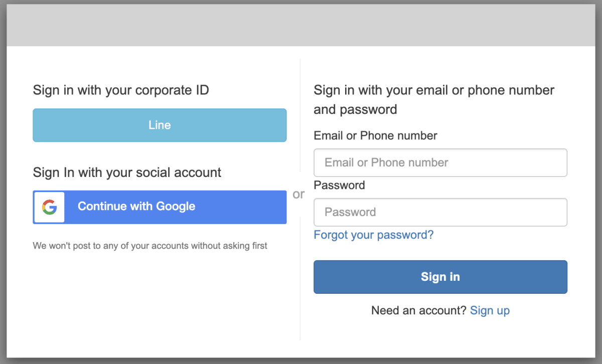Select the social account heading text
Image resolution: width=602 pixels, height=364 pixels.
coord(127,172)
